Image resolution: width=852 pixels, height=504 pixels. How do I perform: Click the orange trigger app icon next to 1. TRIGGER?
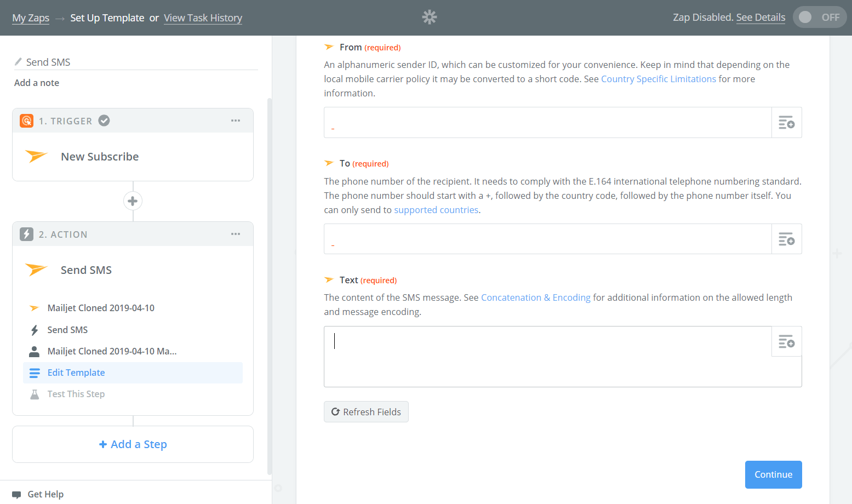[x=26, y=121]
